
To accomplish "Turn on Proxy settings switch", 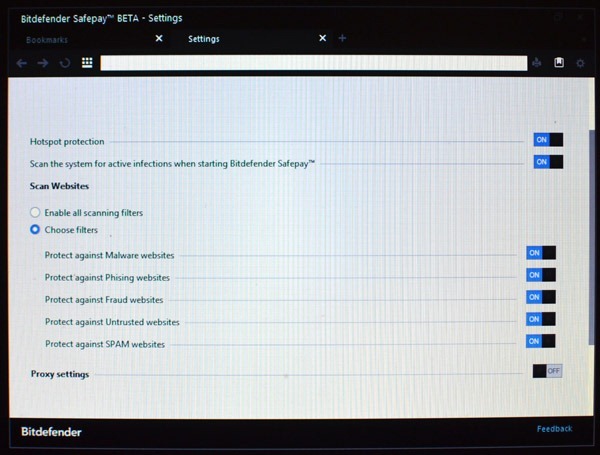I will [547, 371].
